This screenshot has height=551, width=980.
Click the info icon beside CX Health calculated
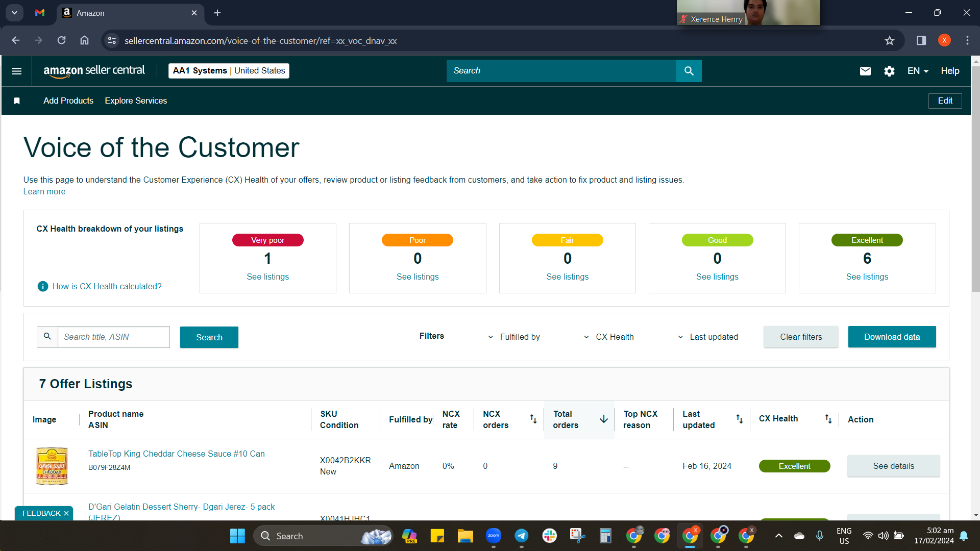(x=43, y=286)
